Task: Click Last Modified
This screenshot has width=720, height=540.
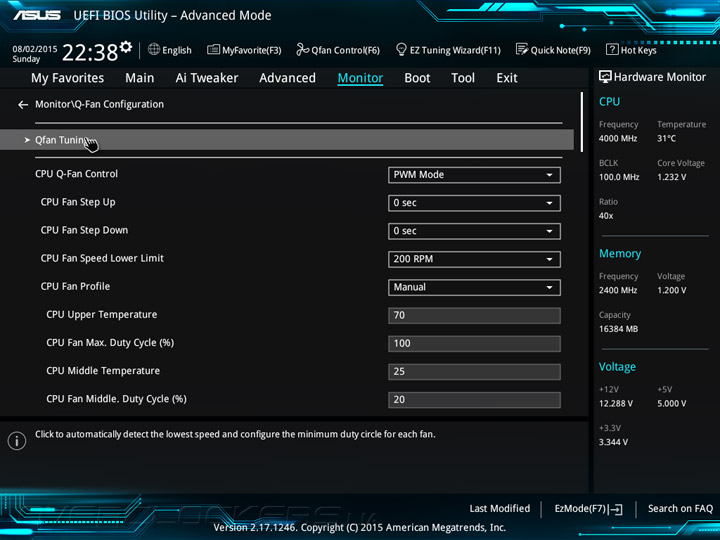Action: (500, 509)
